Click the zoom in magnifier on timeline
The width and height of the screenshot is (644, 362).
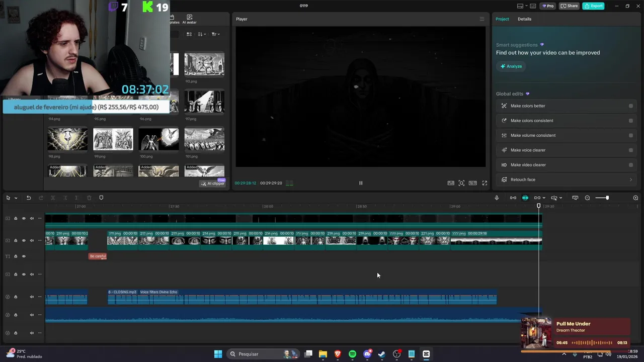[635, 198]
